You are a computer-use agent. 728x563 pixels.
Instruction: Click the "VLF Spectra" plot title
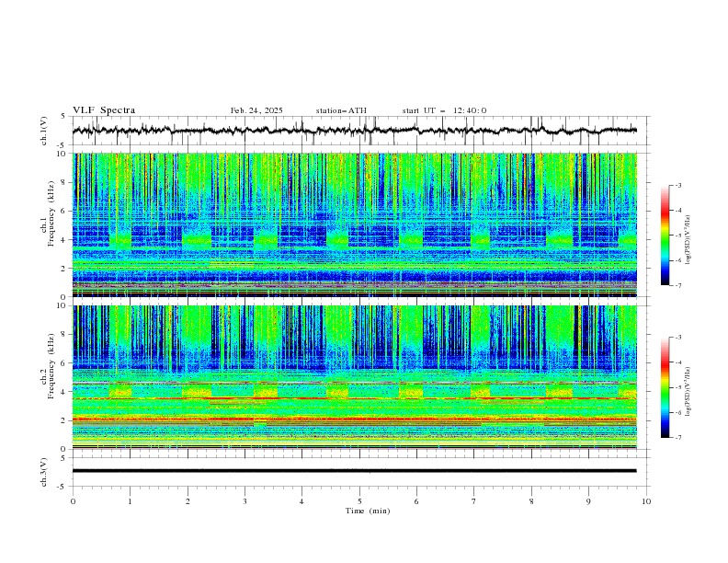click(104, 110)
